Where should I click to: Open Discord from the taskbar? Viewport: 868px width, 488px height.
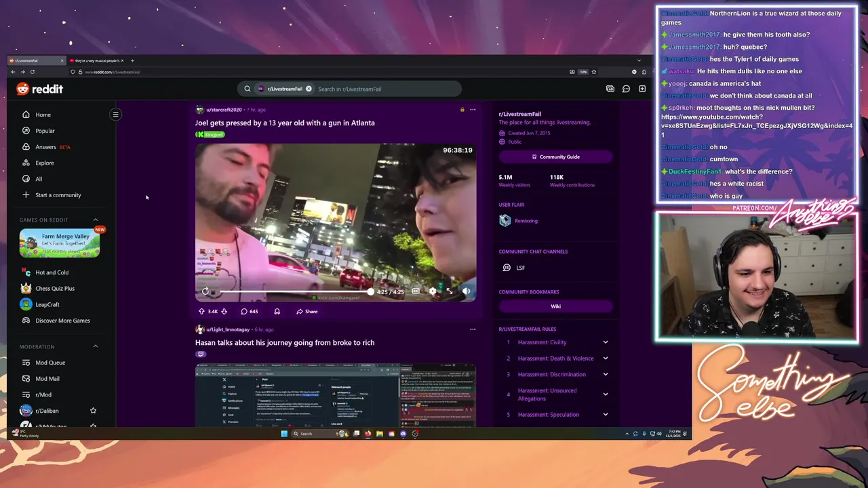pos(403,434)
